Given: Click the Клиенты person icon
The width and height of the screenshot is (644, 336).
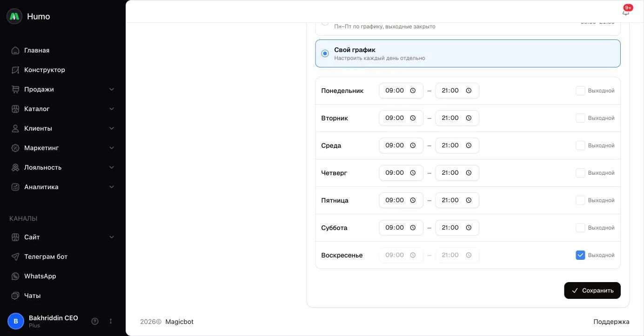Looking at the screenshot, I should 15,128.
